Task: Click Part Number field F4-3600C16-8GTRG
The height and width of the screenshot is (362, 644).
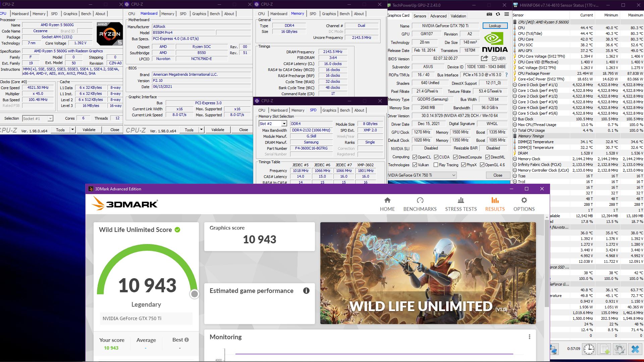Action: tap(311, 148)
